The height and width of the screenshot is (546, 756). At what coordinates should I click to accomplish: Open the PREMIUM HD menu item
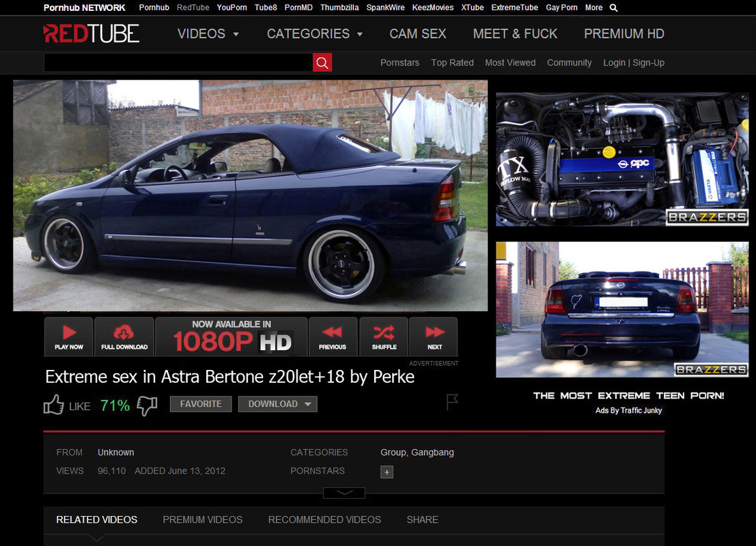pos(624,33)
